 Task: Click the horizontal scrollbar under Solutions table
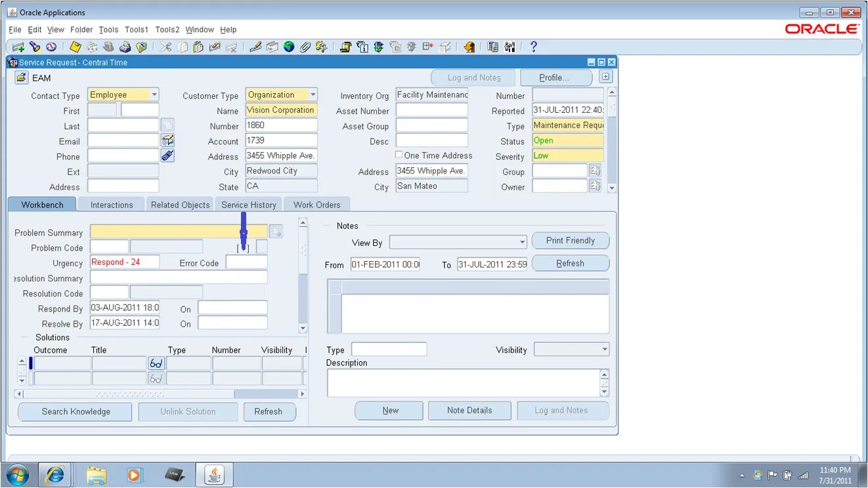click(161, 394)
